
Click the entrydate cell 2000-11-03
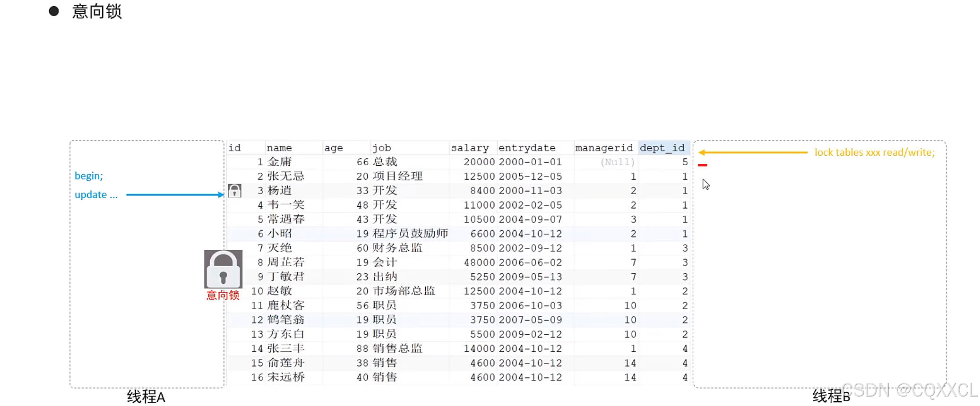click(530, 190)
